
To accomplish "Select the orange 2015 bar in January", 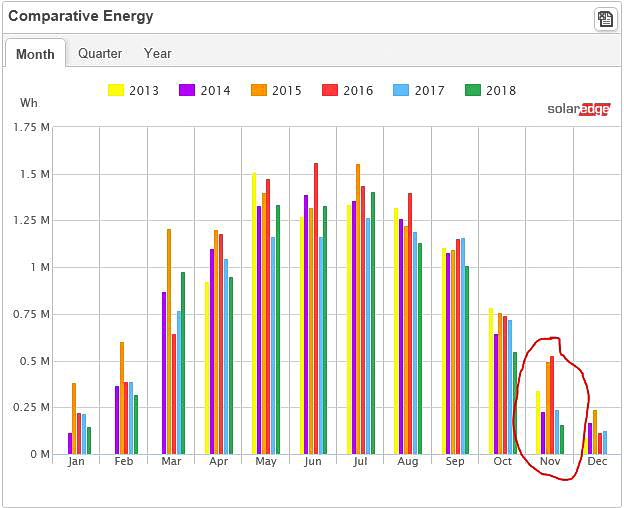I will tap(74, 418).
